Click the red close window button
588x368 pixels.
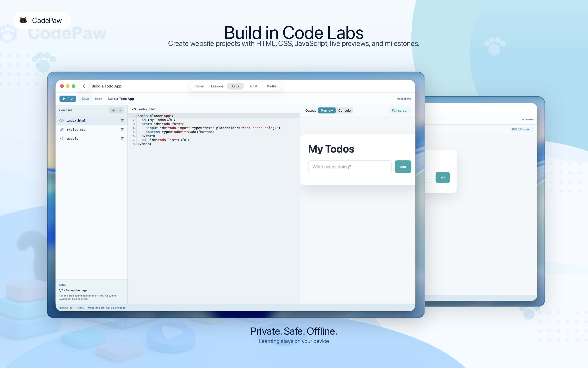pyautogui.click(x=62, y=86)
